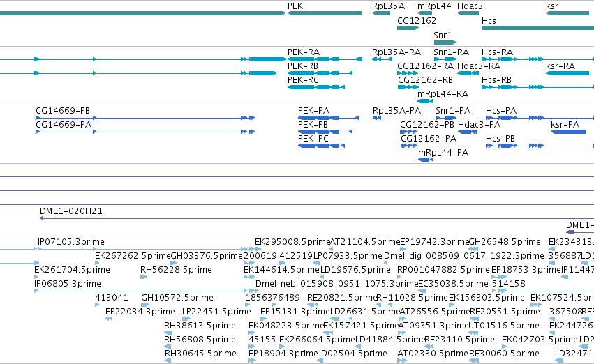Open the RpL35A-PA protein label
Image resolution: width=594 pixels, height=364 pixels.
[396, 110]
